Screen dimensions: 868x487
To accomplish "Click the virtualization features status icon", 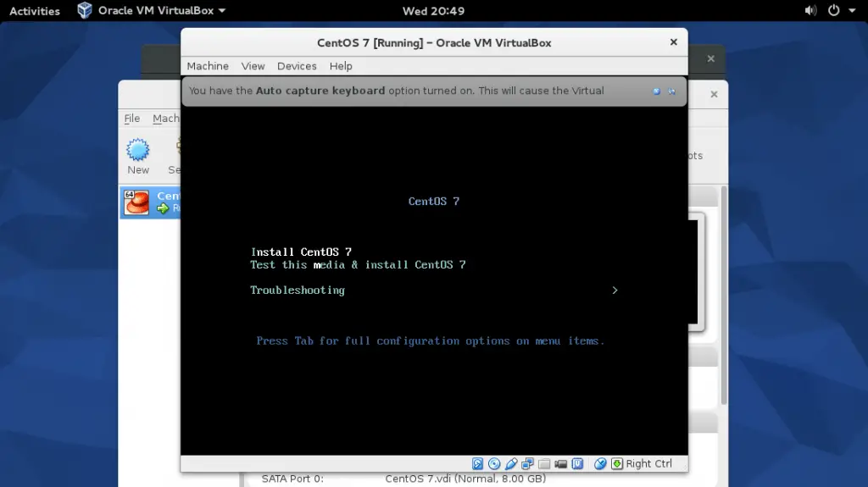I will point(577,464).
